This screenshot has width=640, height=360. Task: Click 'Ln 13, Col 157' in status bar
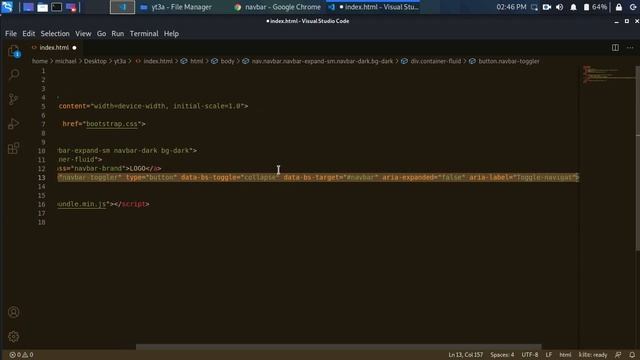point(466,355)
